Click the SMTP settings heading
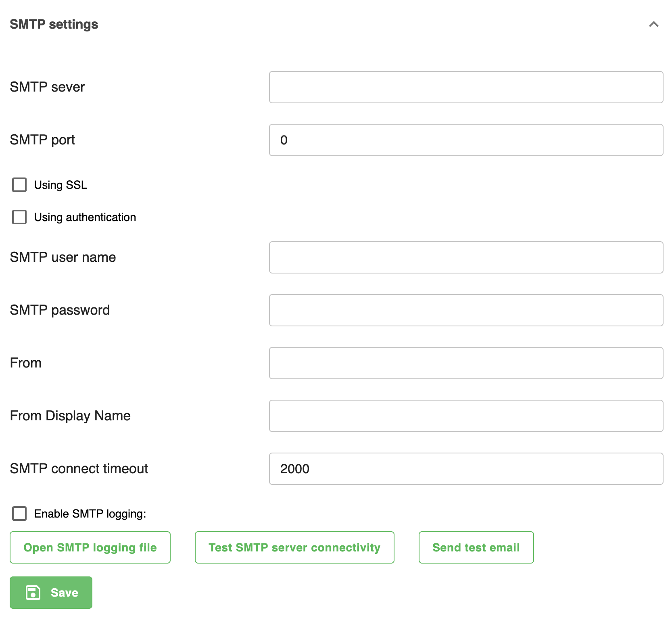This screenshot has width=672, height=618. (x=54, y=24)
